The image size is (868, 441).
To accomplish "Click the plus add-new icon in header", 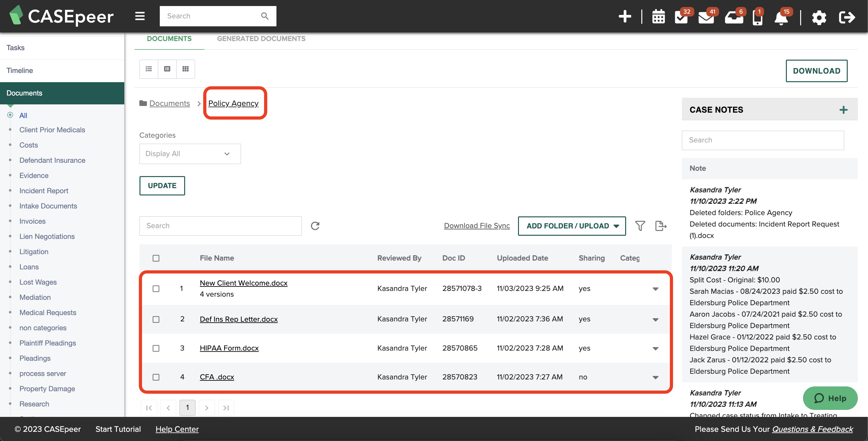I will [625, 16].
